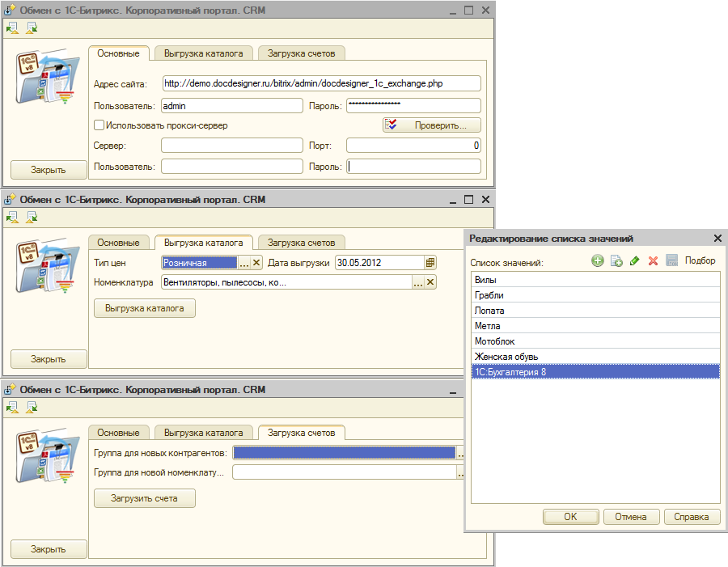The height and width of the screenshot is (567, 728).
Task: Click the Группа для новых контрагентов field
Action: coord(345,453)
